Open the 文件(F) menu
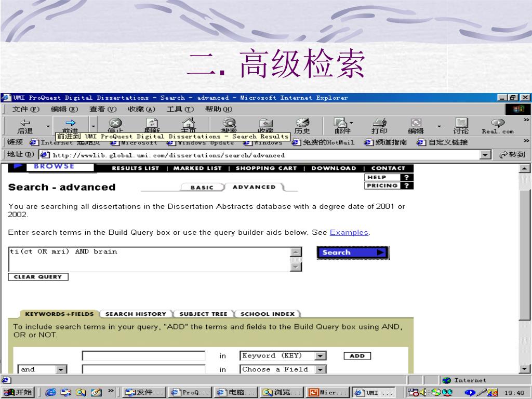This screenshot has width=532, height=399. click(x=26, y=109)
